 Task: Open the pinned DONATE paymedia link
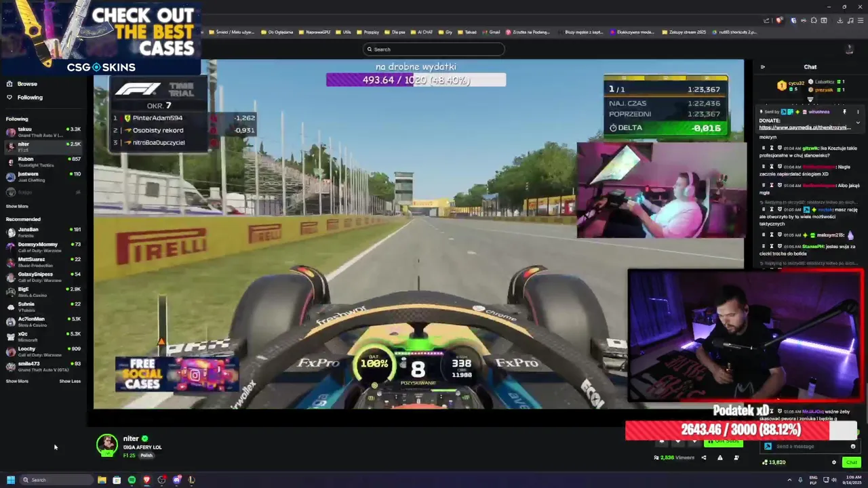tap(804, 127)
